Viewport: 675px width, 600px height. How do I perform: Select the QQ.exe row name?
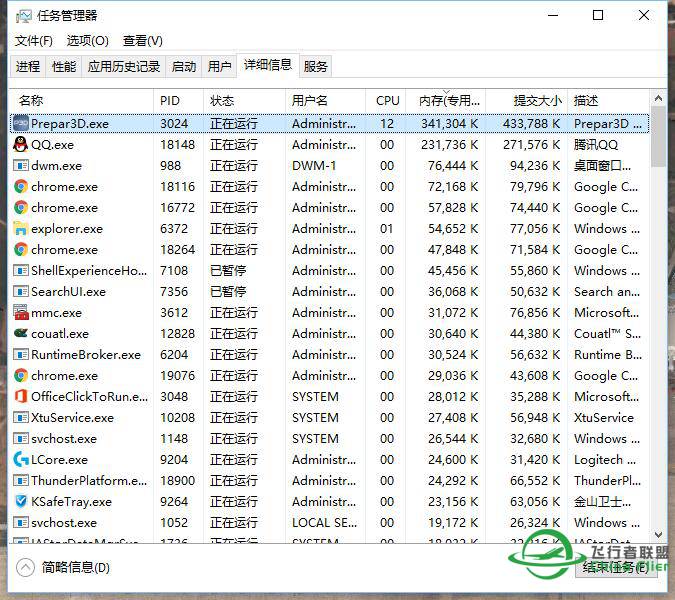click(x=53, y=145)
